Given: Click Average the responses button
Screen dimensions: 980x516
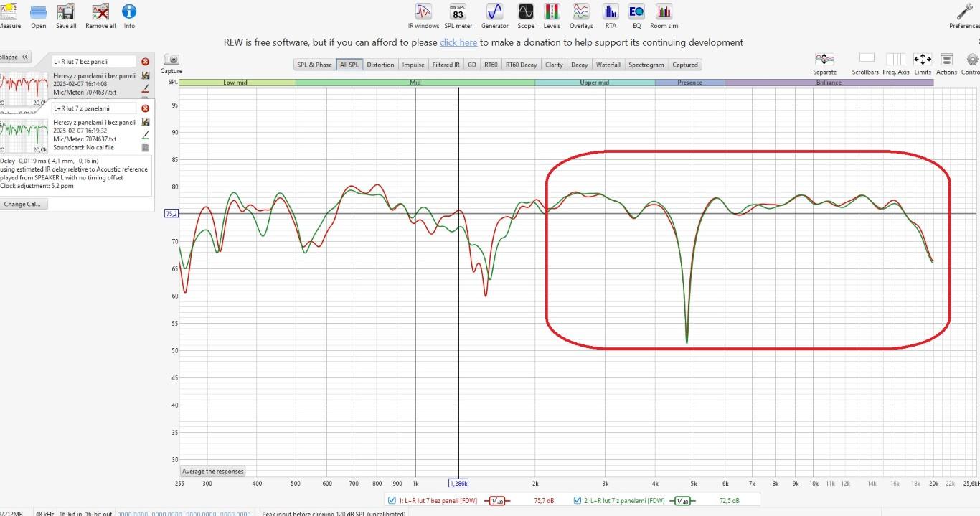Looking at the screenshot, I should [213, 472].
